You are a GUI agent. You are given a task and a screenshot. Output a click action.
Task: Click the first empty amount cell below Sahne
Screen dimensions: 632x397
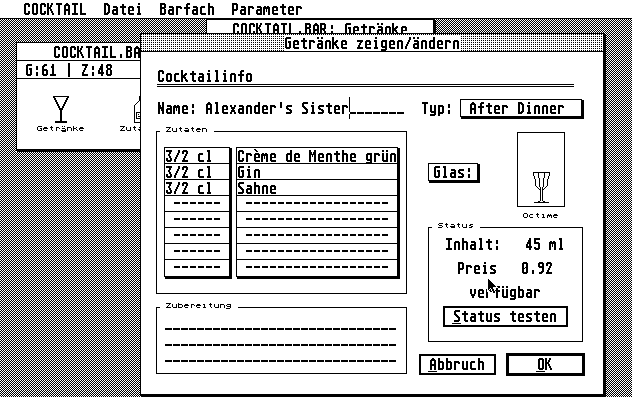coord(197,204)
